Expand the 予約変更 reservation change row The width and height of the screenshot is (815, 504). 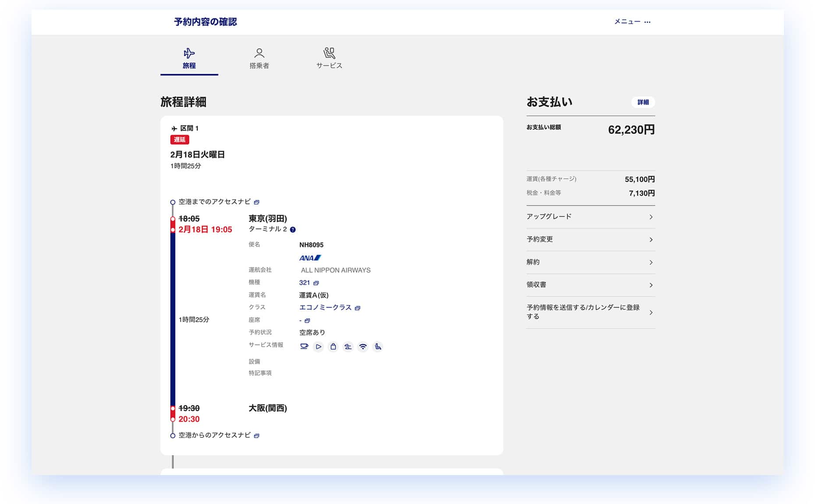(x=590, y=240)
